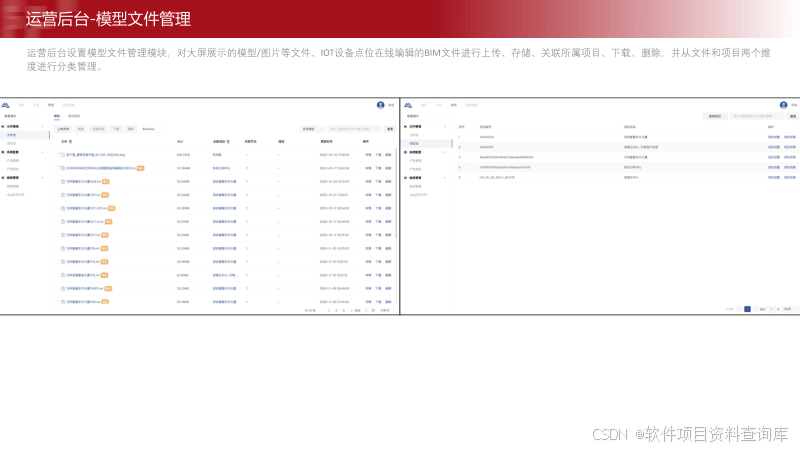The image size is (800, 450).
Task: Open the workspace dropdown atop the right screenshot sidebar
Action: pos(426,116)
